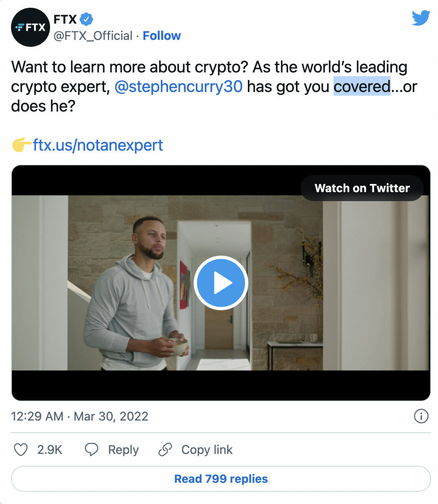Click the FTX profile avatar
438x504 pixels.
pos(31,27)
